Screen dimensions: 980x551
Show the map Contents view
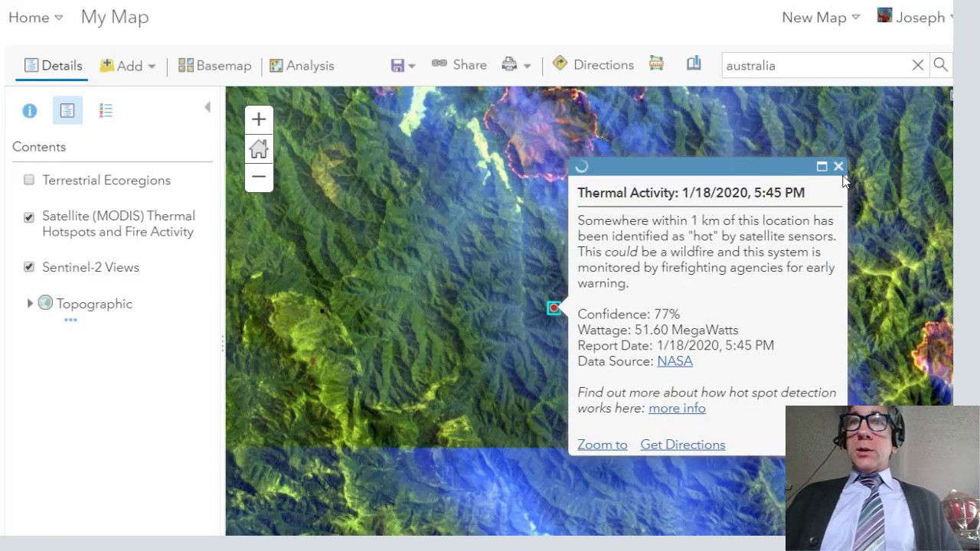tap(67, 111)
